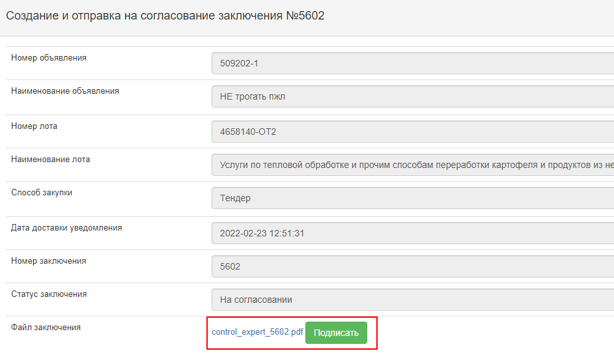Viewport: 614px width, 364px height.
Task: Click the Наименование лота label
Action: point(51,160)
